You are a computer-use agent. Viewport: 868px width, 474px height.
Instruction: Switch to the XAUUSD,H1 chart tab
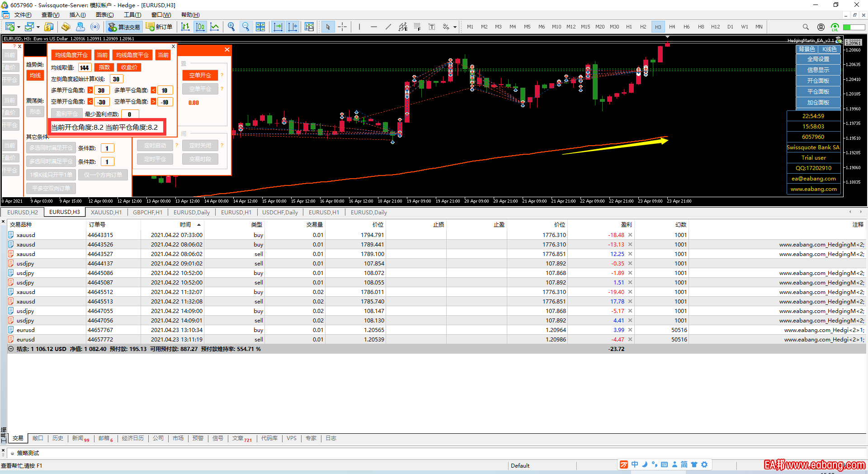point(106,212)
